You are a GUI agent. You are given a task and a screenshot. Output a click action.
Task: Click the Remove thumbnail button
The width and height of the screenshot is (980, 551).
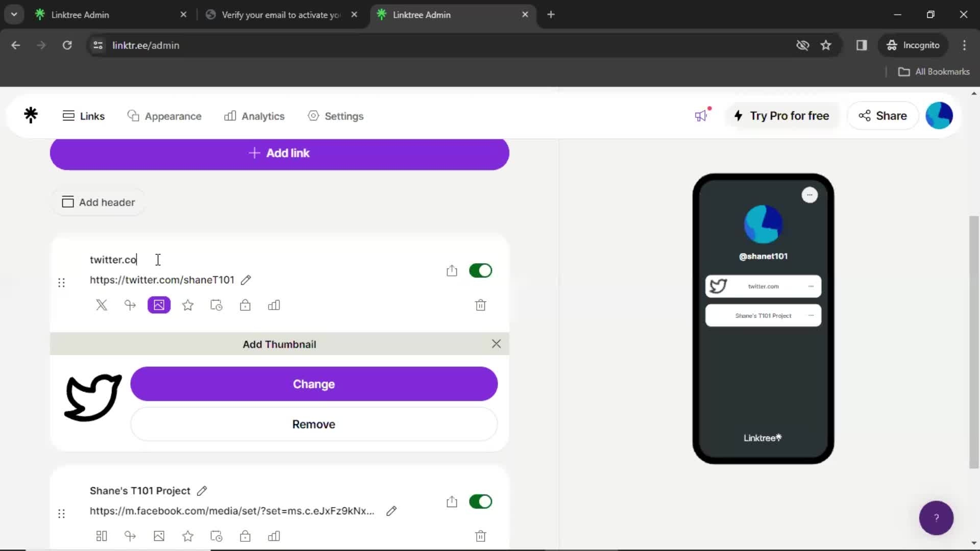[314, 424]
